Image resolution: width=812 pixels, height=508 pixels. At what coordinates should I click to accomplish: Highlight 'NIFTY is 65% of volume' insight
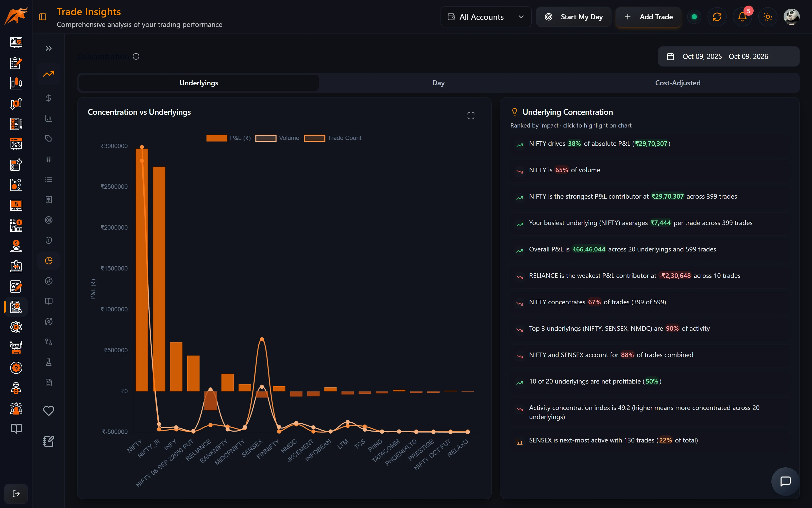click(649, 170)
